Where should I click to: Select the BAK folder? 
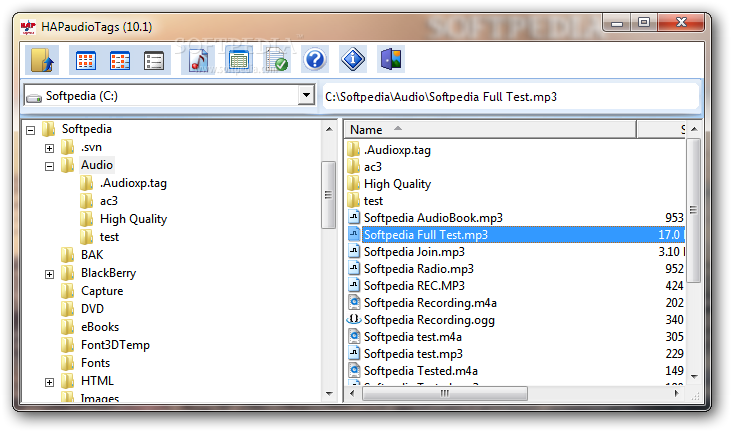(92, 255)
